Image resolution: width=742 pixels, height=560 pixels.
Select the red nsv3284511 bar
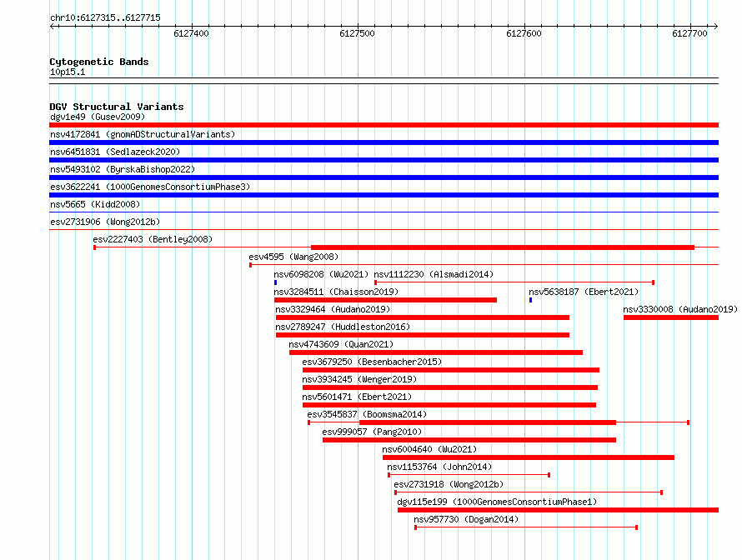(386, 300)
